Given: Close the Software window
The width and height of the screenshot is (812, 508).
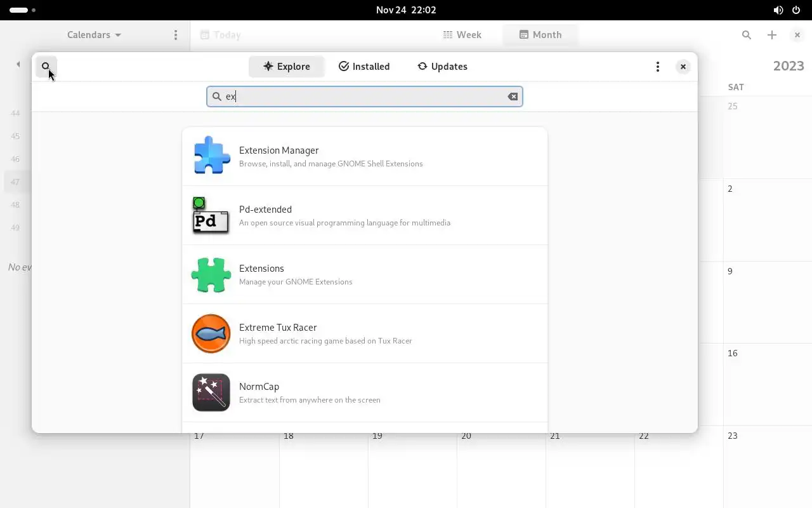Looking at the screenshot, I should tap(683, 67).
